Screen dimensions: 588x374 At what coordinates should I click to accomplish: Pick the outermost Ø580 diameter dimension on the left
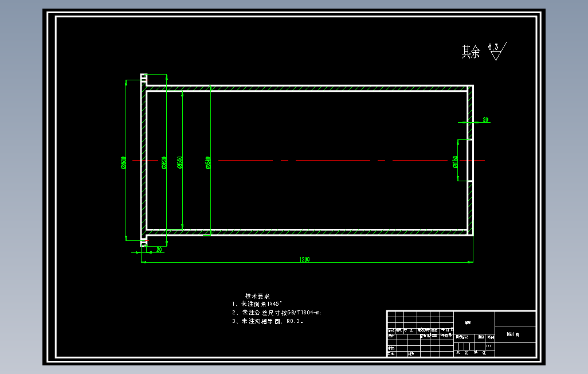123,162
